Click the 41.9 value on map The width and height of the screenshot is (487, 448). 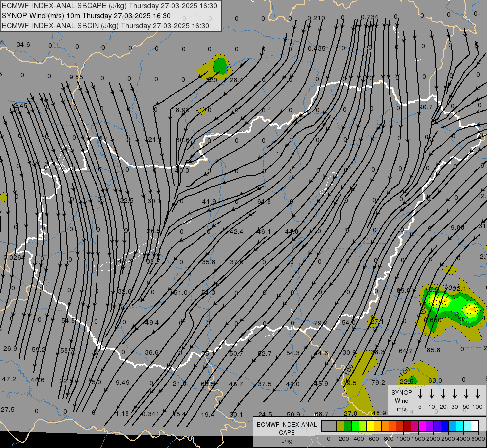click(209, 202)
